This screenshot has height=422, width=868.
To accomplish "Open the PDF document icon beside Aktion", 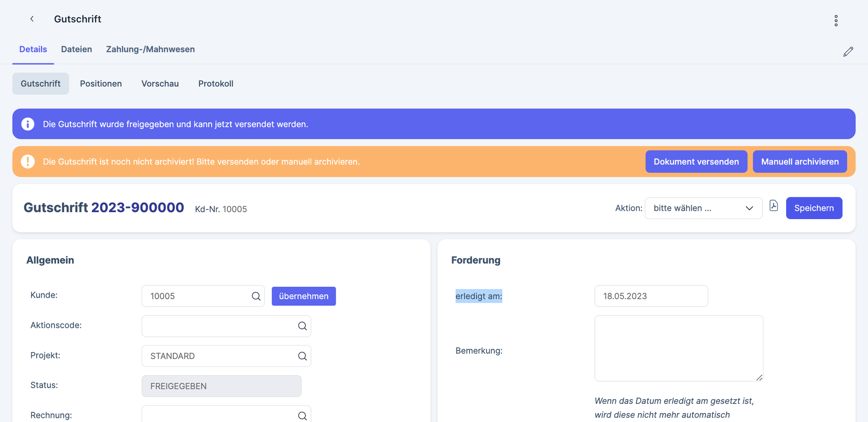I will [774, 206].
